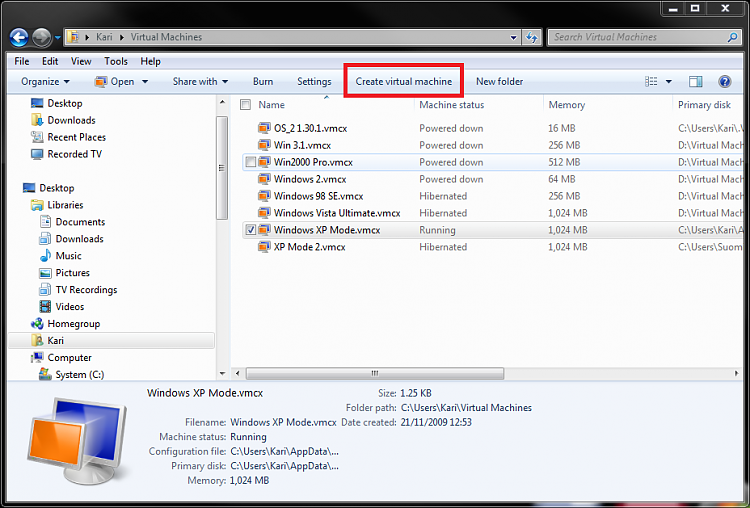Click the Change your view icon
The width and height of the screenshot is (750, 508).
pos(651,81)
